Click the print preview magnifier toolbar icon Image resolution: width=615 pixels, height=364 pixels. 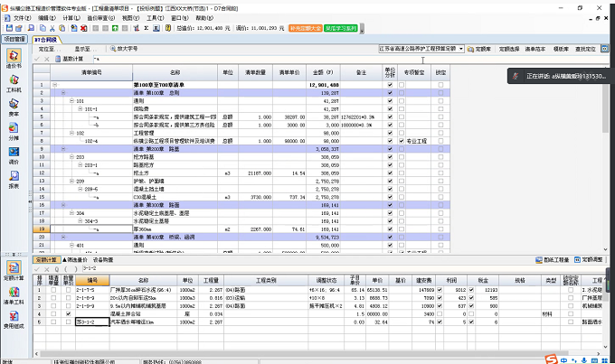31,28
